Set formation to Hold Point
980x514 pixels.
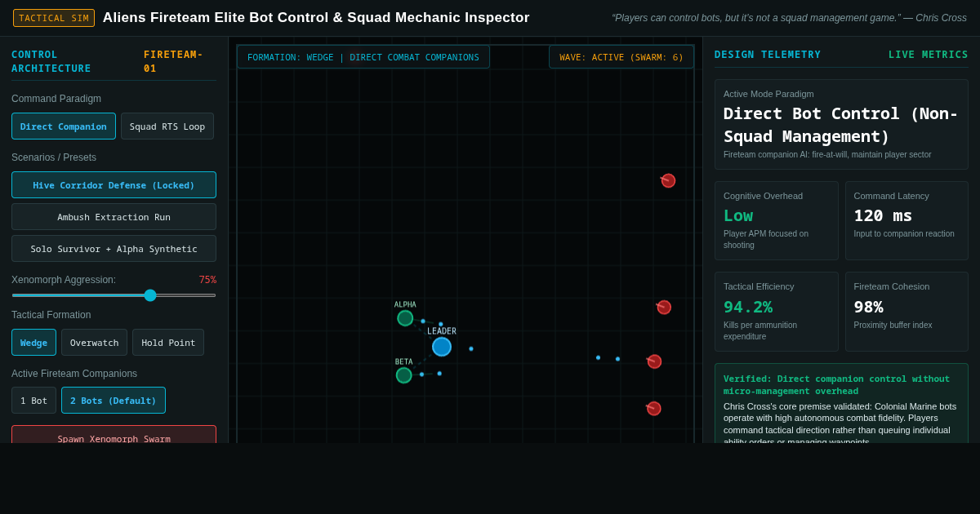[x=168, y=343]
